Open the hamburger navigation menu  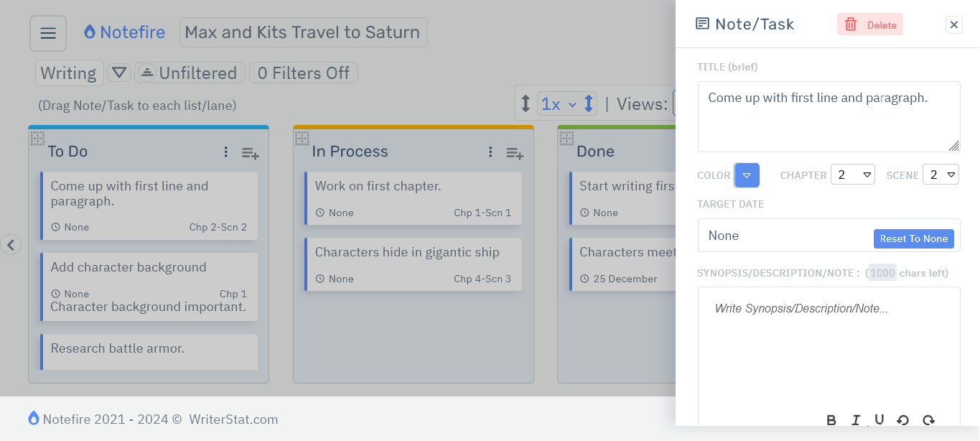pyautogui.click(x=47, y=32)
